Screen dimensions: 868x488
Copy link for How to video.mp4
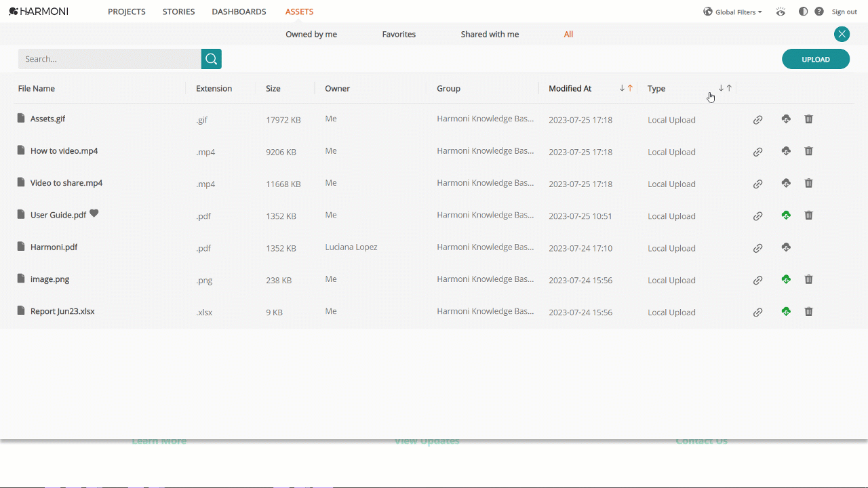pos(758,152)
